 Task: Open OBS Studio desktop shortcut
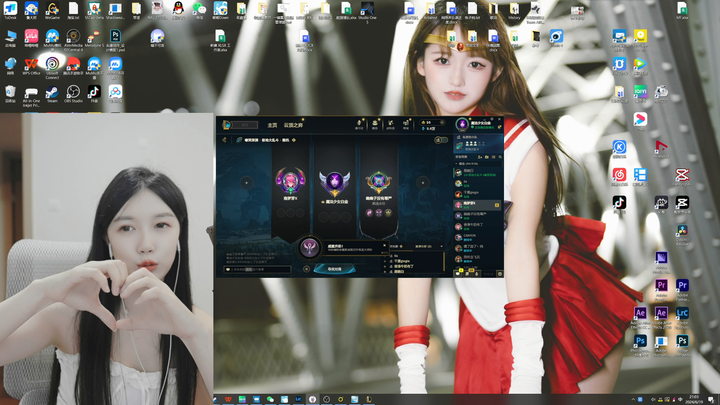(73, 93)
